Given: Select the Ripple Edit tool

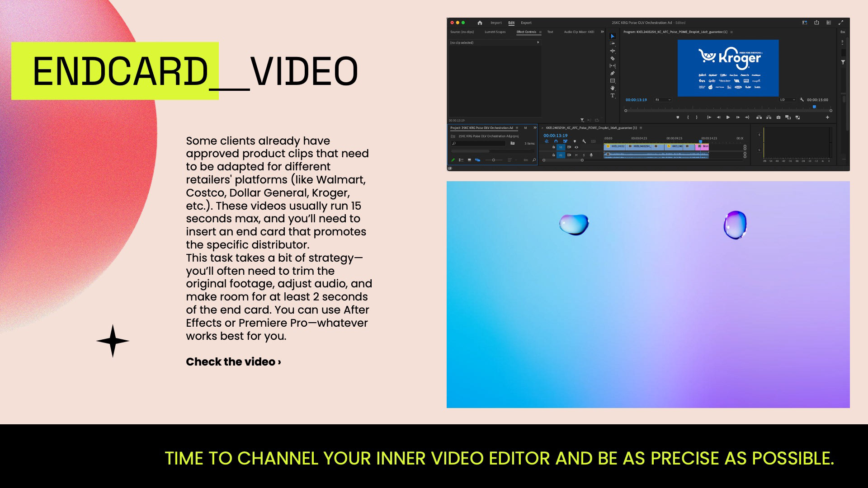Looking at the screenshot, I should (x=613, y=51).
